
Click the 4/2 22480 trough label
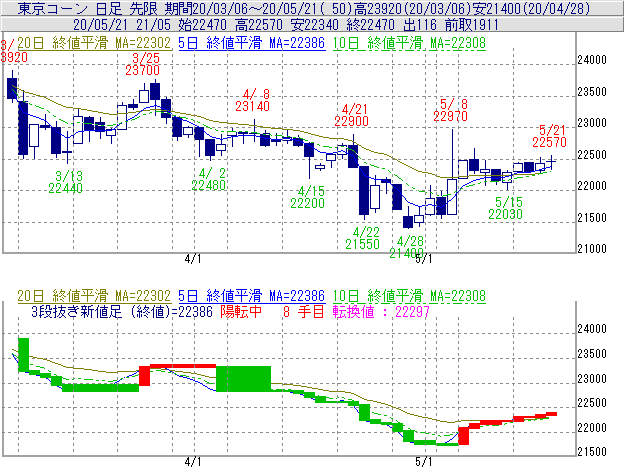coord(209,179)
